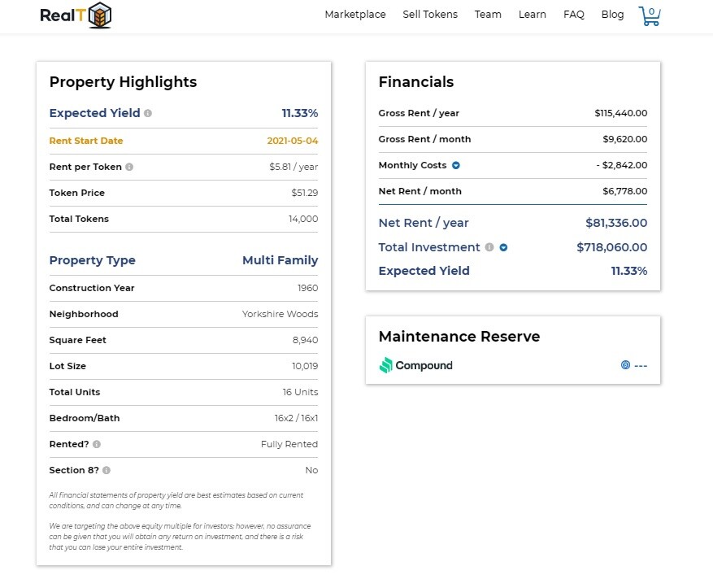Click info icon next to Expected Yield
The height and width of the screenshot is (588, 713).
coord(148,113)
